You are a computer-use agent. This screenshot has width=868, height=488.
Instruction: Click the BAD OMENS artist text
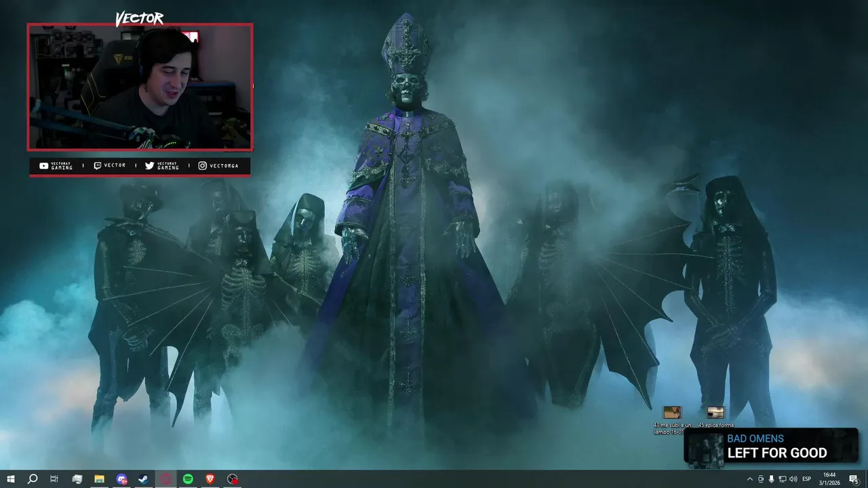point(755,439)
